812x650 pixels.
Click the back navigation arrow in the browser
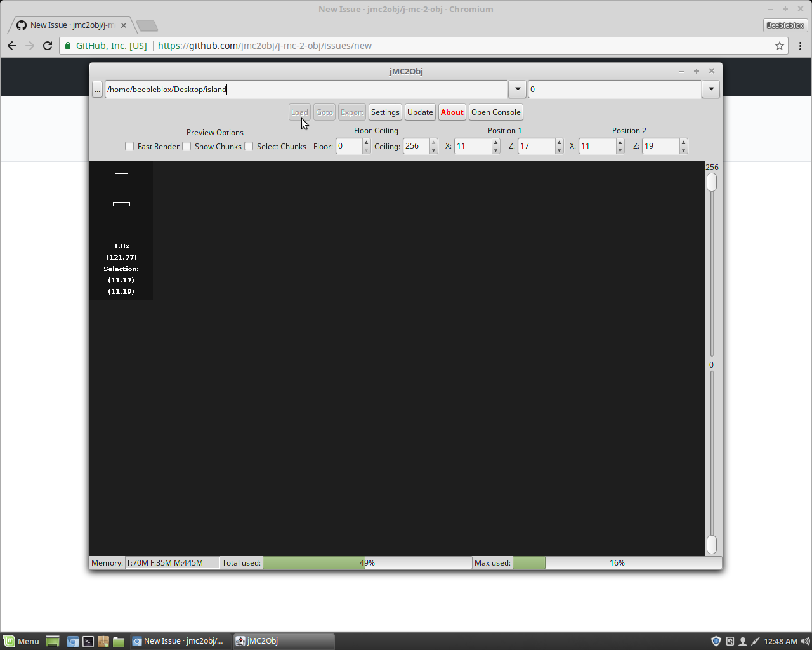(11, 46)
